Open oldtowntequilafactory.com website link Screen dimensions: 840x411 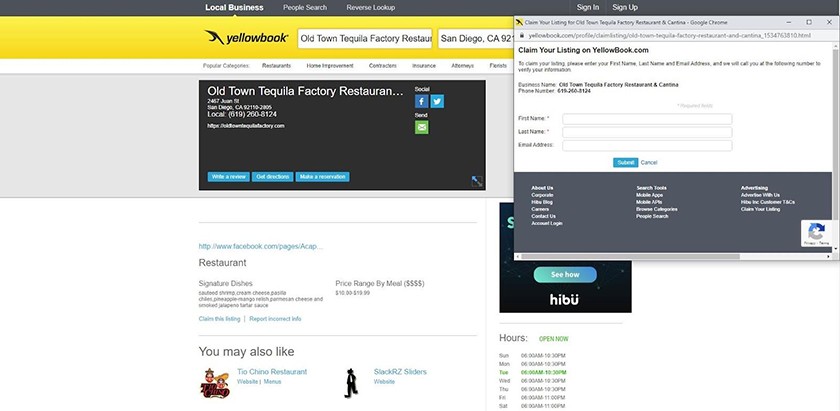[x=246, y=126]
